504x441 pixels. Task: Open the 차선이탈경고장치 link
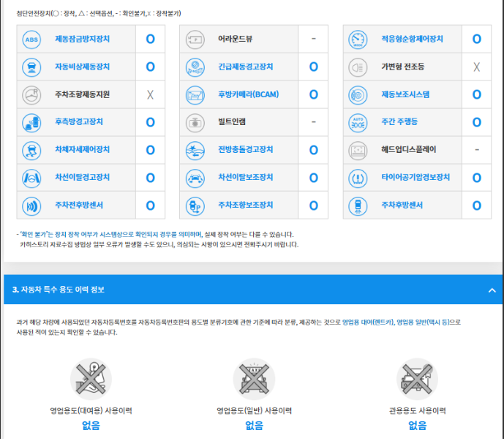pos(82,177)
